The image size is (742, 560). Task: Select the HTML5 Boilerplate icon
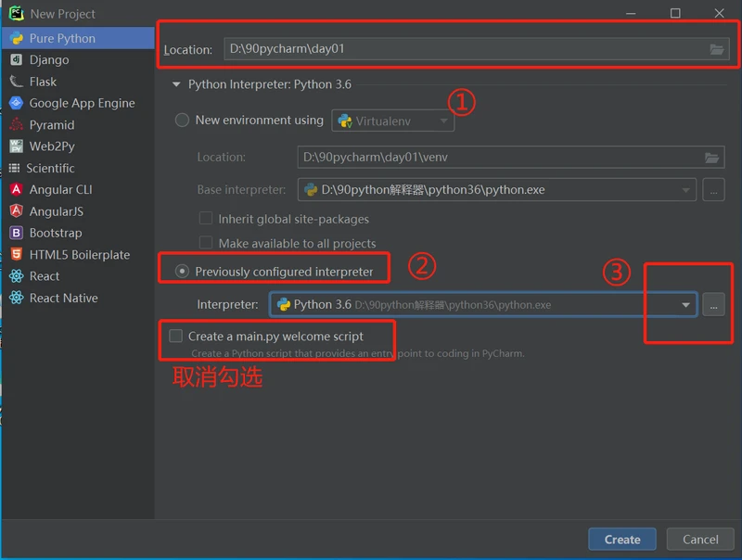click(16, 255)
